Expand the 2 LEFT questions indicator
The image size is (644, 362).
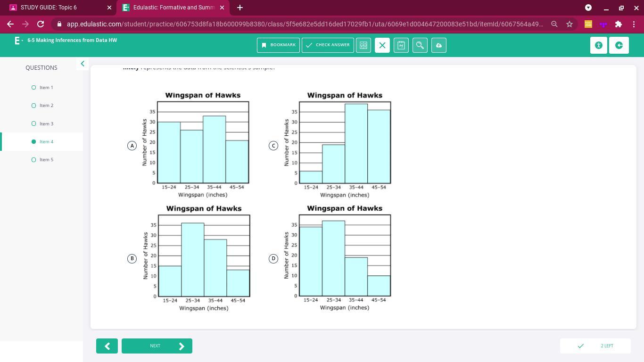[x=595, y=346]
